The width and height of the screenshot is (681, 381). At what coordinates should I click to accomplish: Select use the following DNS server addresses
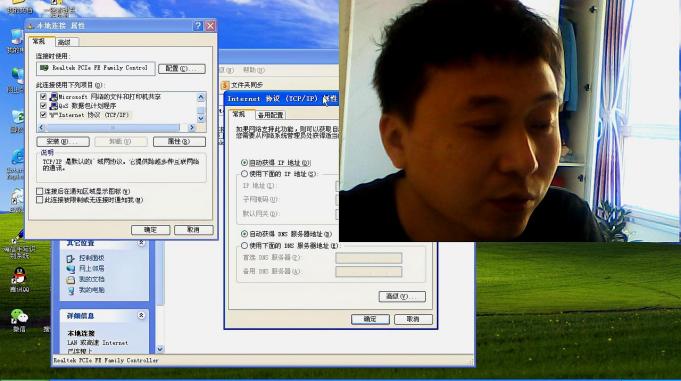[x=245, y=245]
